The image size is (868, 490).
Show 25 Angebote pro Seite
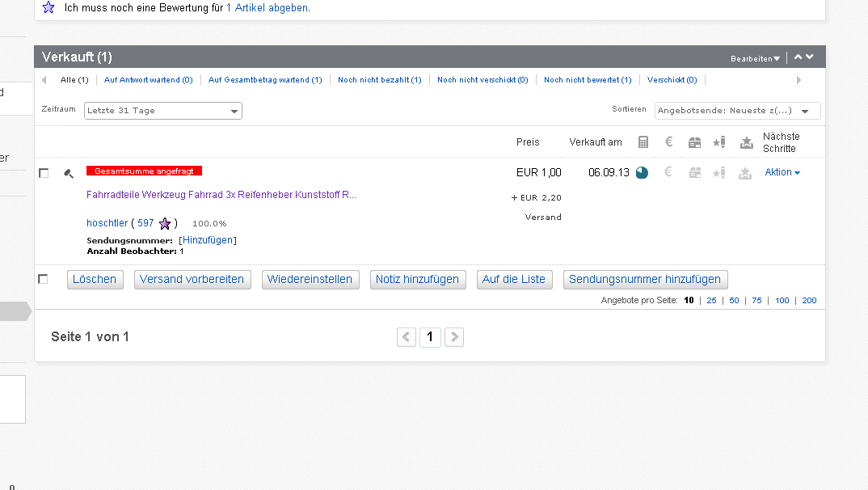point(711,301)
